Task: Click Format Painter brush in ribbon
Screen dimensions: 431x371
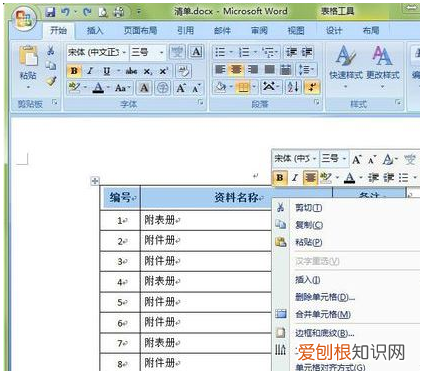Action: [51, 81]
